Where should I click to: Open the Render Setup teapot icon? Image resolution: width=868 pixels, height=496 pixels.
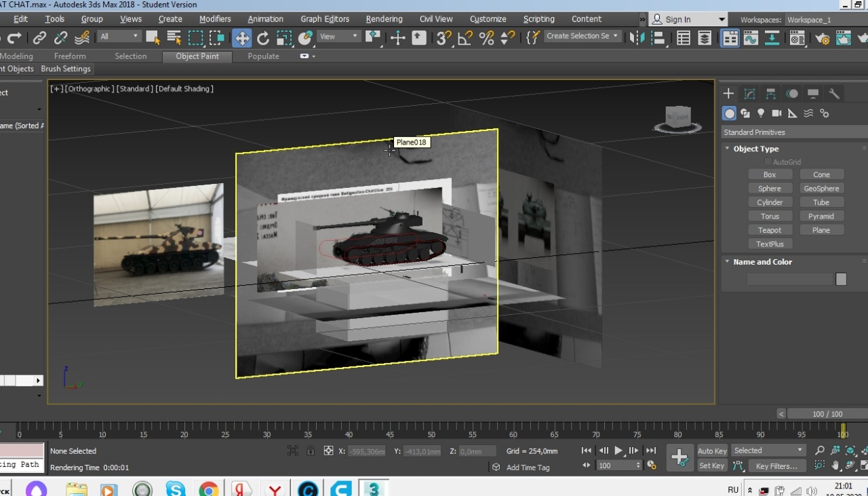pyautogui.click(x=823, y=38)
